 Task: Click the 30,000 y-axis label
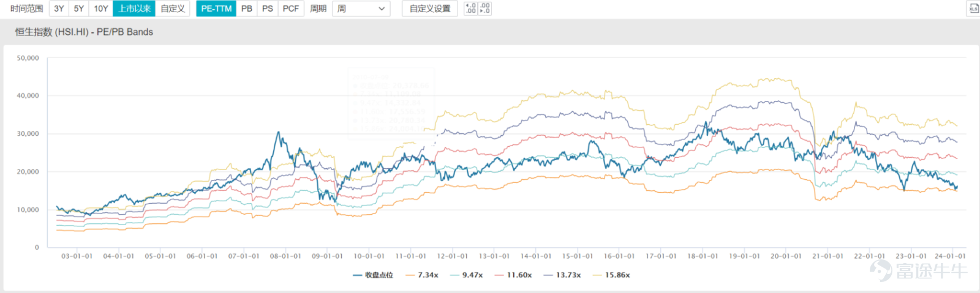[x=28, y=134]
